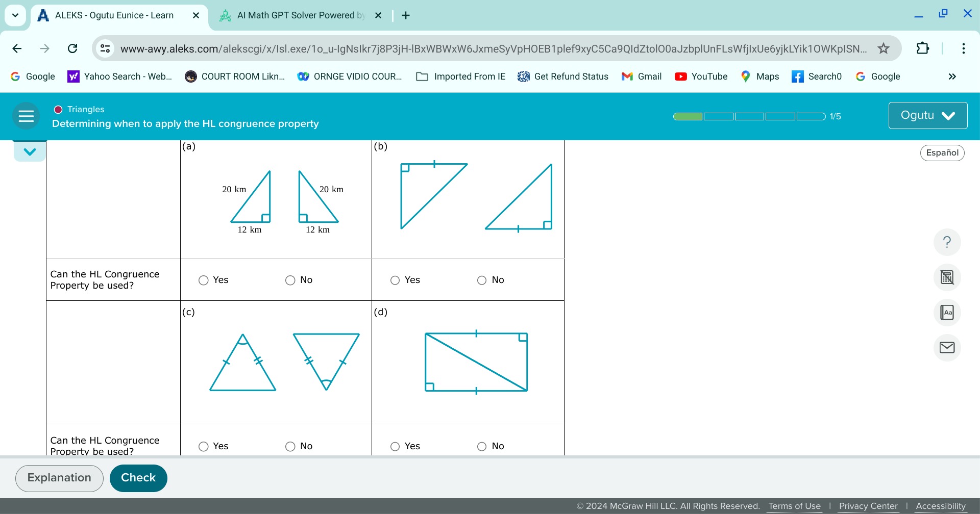Select Yes for triangles (c)
The height and width of the screenshot is (514, 980).
(x=204, y=447)
